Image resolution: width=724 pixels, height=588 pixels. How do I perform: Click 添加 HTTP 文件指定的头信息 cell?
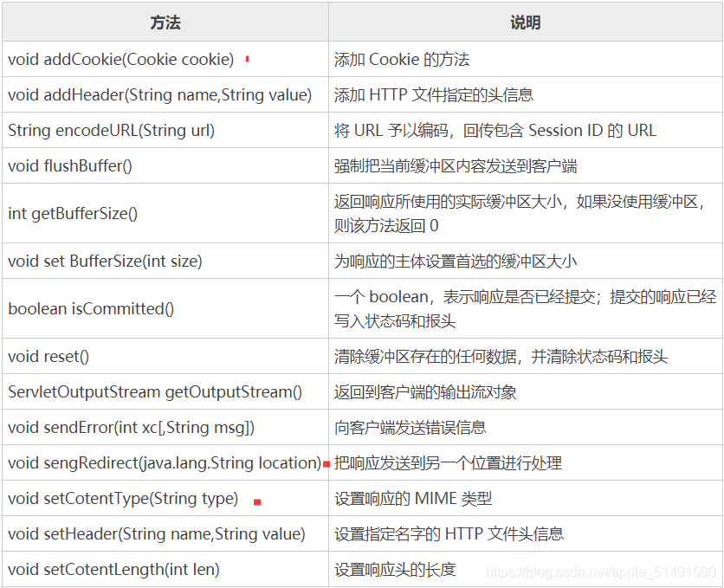(x=525, y=95)
